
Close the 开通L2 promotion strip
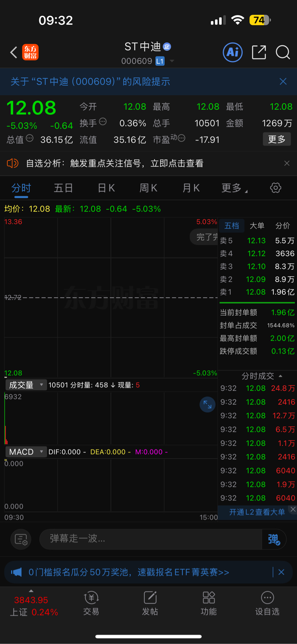tap(293, 509)
